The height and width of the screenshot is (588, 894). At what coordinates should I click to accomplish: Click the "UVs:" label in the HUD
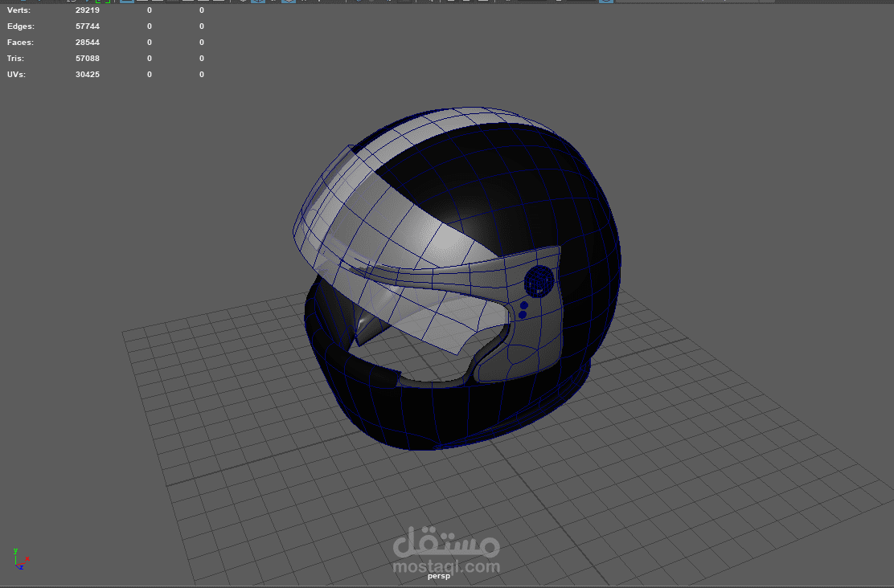(x=17, y=74)
